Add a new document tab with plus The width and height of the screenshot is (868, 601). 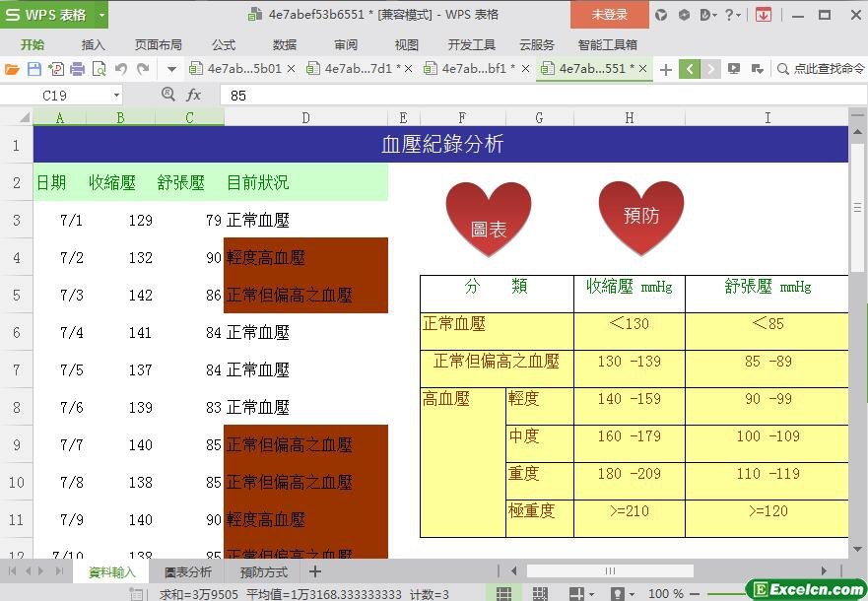pyautogui.click(x=666, y=69)
